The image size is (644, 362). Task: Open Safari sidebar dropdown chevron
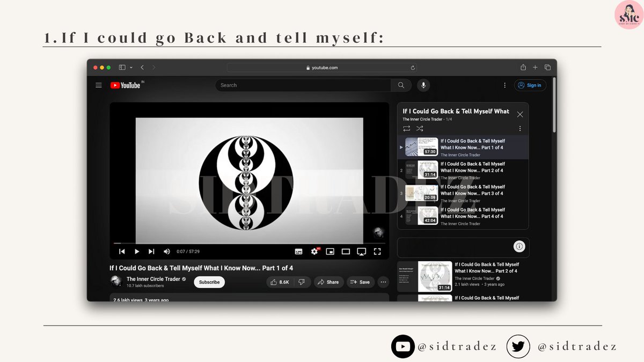131,68
